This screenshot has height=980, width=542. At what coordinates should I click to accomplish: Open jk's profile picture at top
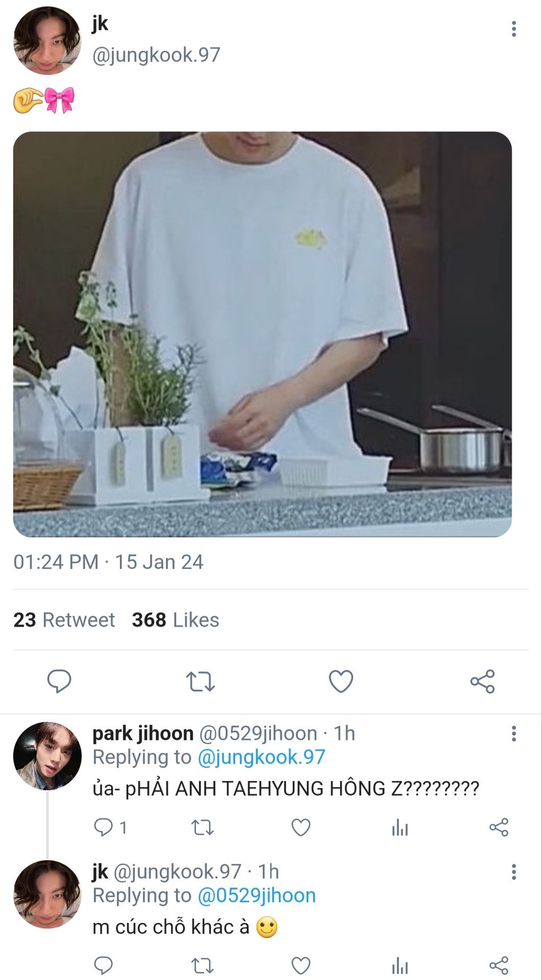47,41
